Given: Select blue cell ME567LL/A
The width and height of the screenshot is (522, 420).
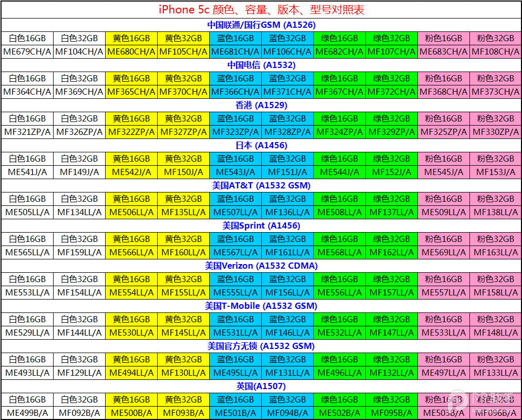Looking at the screenshot, I should click(x=235, y=252).
